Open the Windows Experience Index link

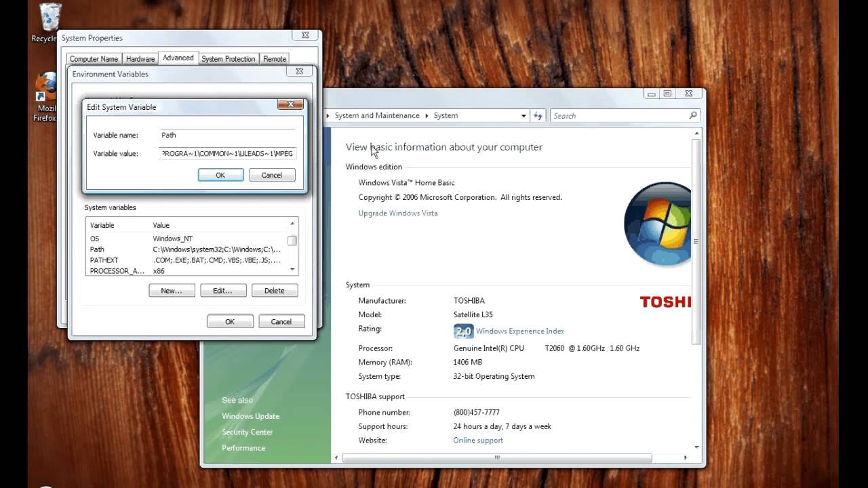(520, 331)
